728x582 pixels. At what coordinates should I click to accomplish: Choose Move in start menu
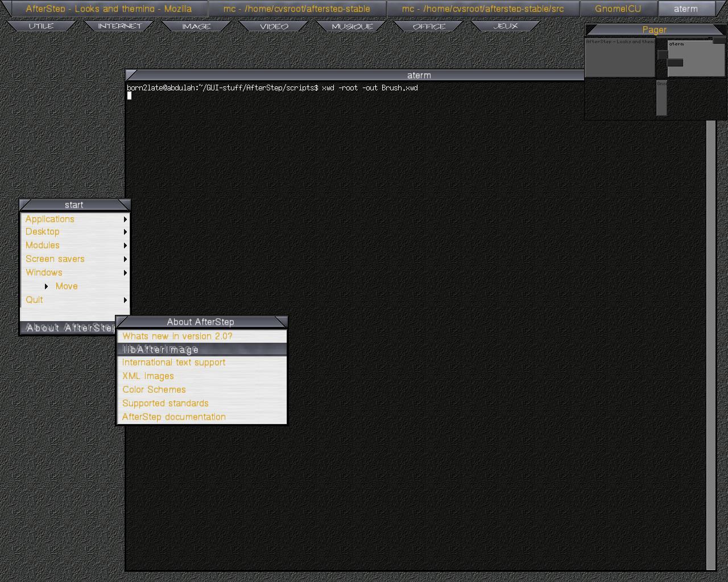(75, 286)
